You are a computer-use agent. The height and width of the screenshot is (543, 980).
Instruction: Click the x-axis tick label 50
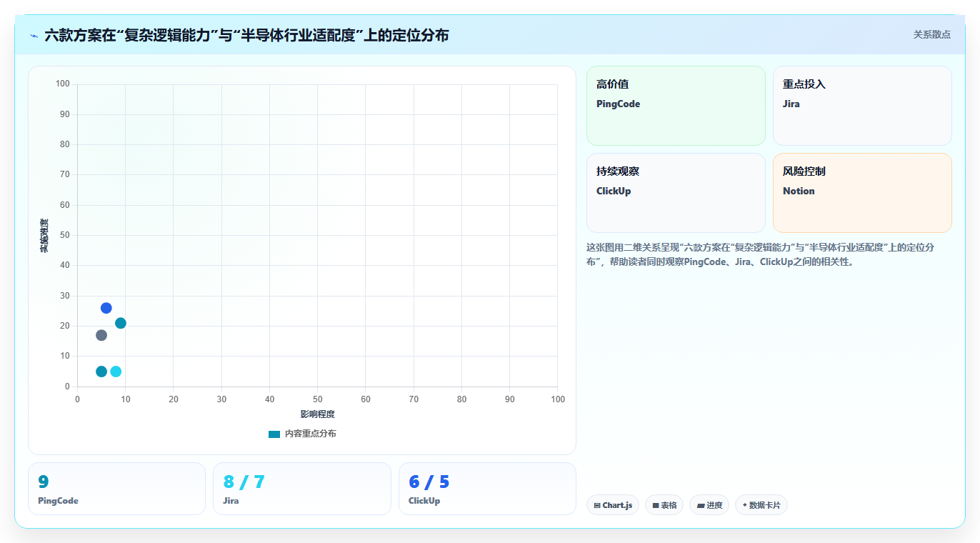click(317, 399)
